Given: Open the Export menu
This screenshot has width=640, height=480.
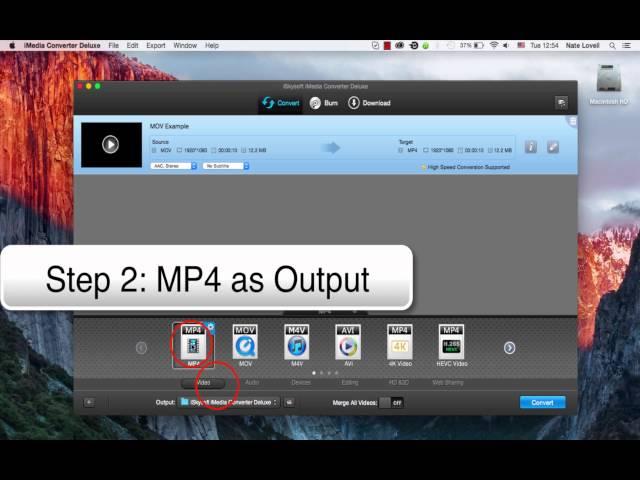Looking at the screenshot, I should [156, 45].
